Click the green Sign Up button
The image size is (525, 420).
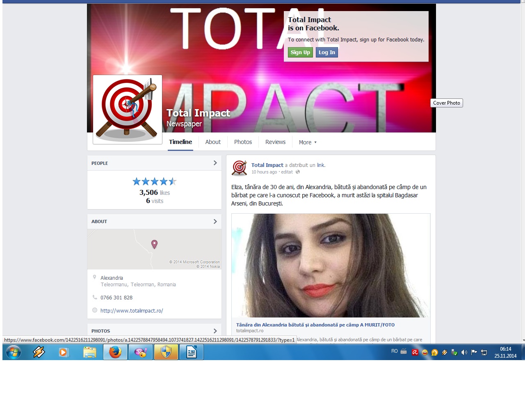[x=300, y=52]
